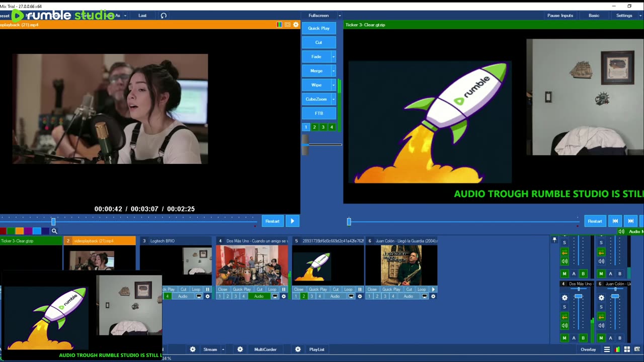Open the MultiCorder button

pos(265,349)
